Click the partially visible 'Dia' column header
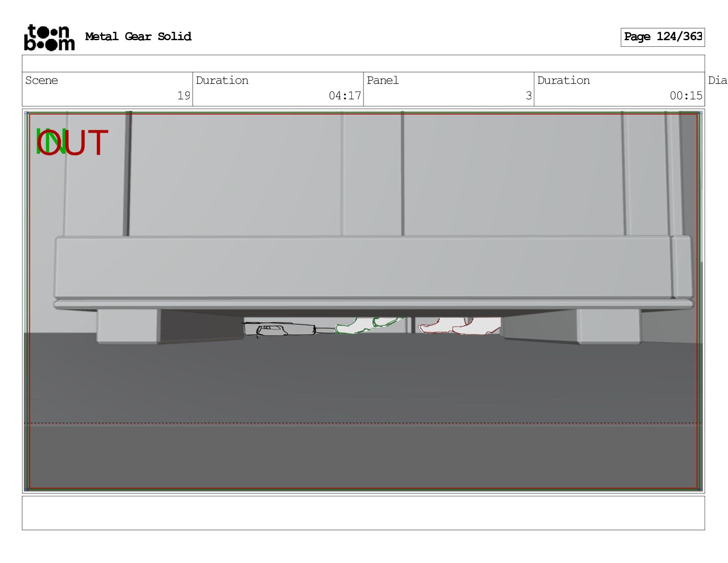This screenshot has width=728, height=563. pyautogui.click(x=717, y=80)
